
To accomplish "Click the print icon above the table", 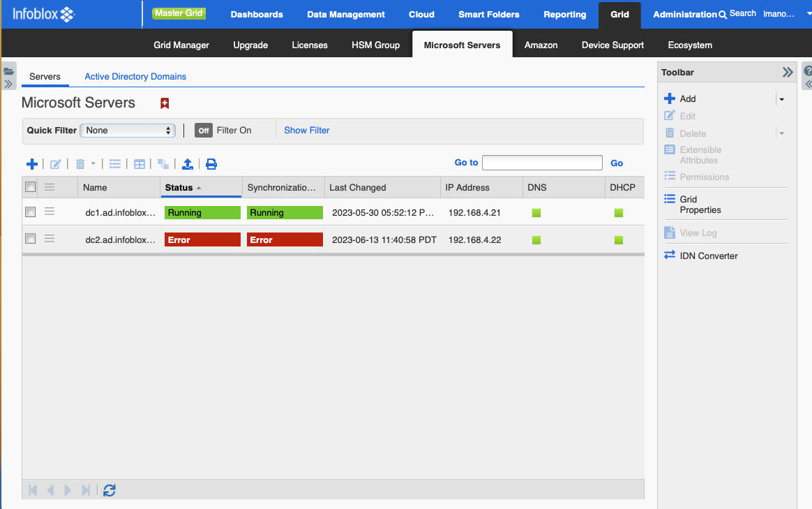I will (211, 164).
